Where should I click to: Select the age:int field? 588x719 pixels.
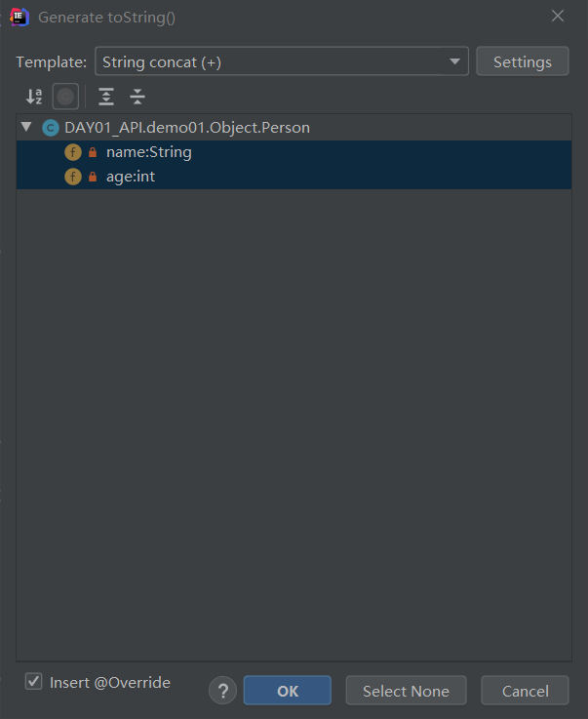click(x=131, y=177)
